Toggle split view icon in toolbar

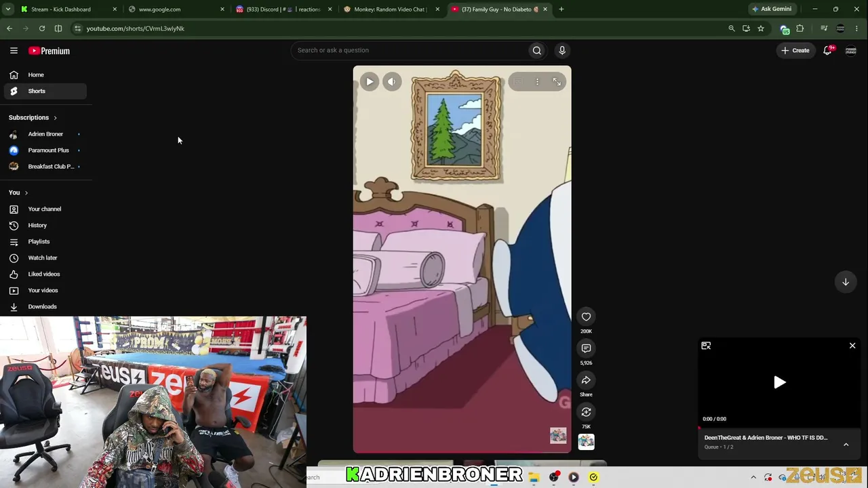[x=58, y=28]
